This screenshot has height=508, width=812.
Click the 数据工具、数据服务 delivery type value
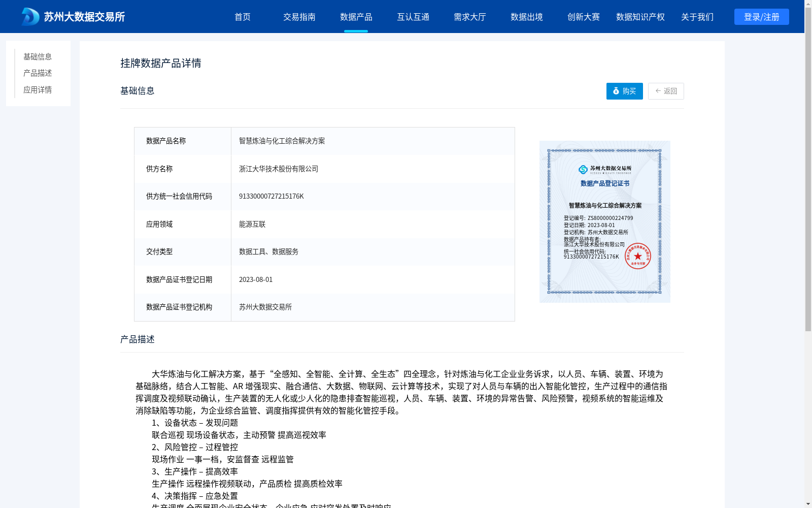point(268,251)
